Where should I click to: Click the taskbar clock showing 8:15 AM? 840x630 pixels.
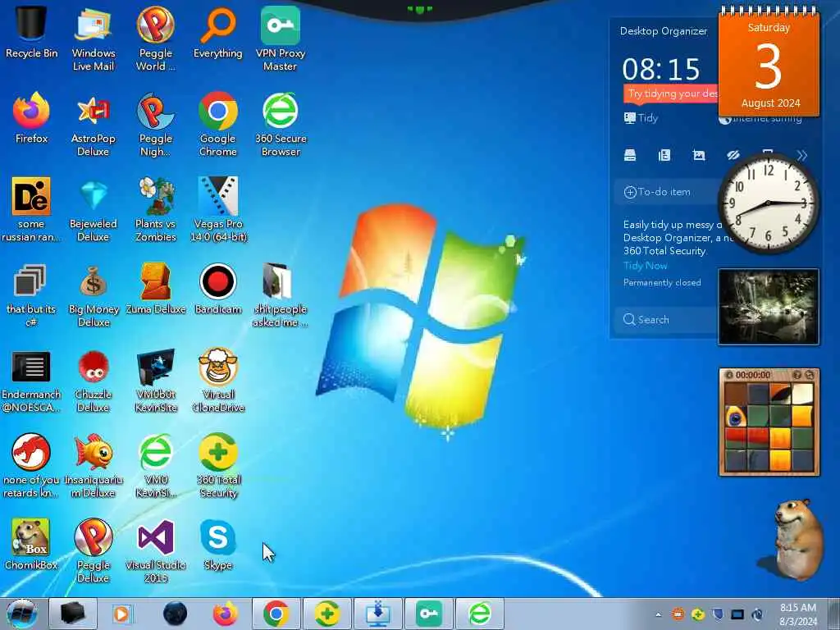point(798,614)
